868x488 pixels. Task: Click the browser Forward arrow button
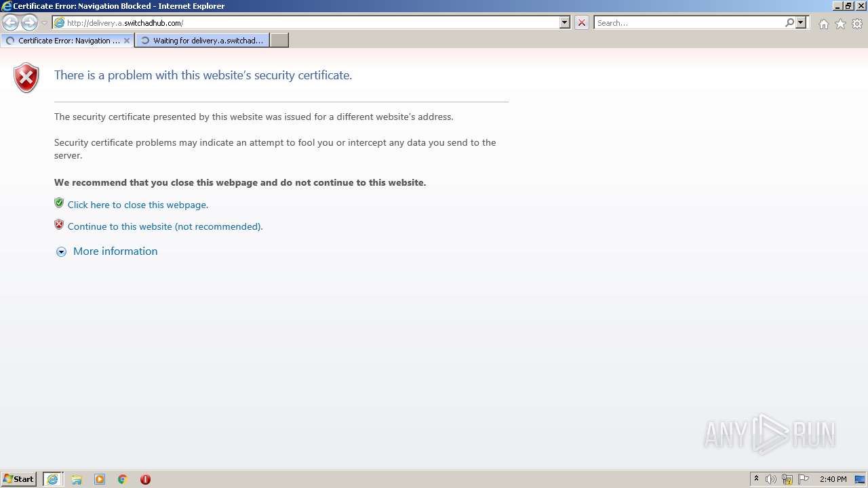pyautogui.click(x=29, y=22)
